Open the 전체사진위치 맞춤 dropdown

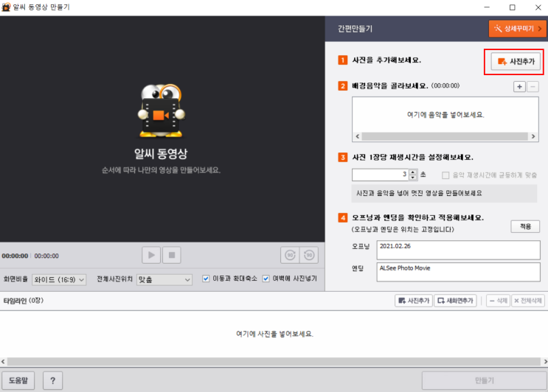(x=164, y=279)
